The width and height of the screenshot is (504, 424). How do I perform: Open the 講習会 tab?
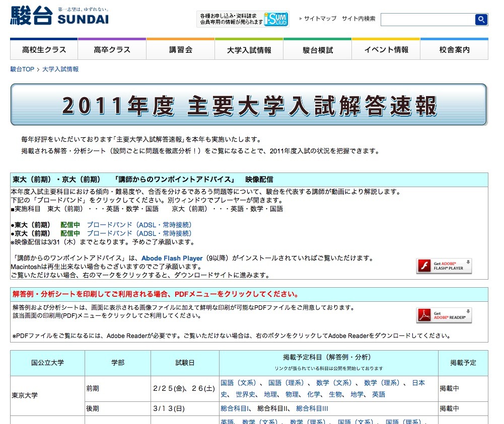coord(180,50)
